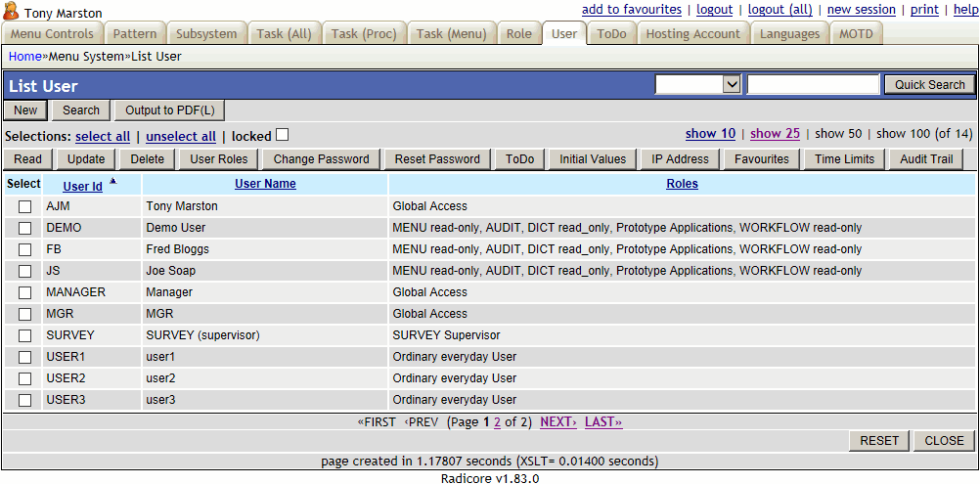Click the user avatar icon beside Tony Marston
980x484 pixels.
point(12,11)
